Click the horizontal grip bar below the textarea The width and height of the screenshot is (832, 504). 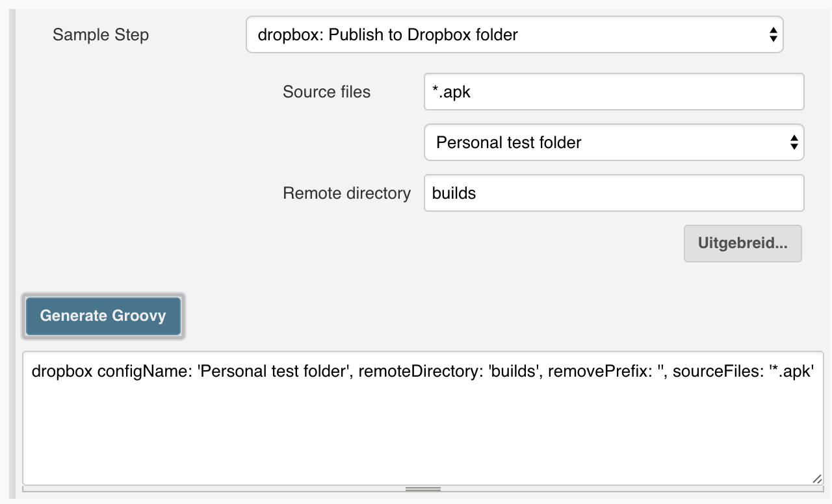[423, 488]
